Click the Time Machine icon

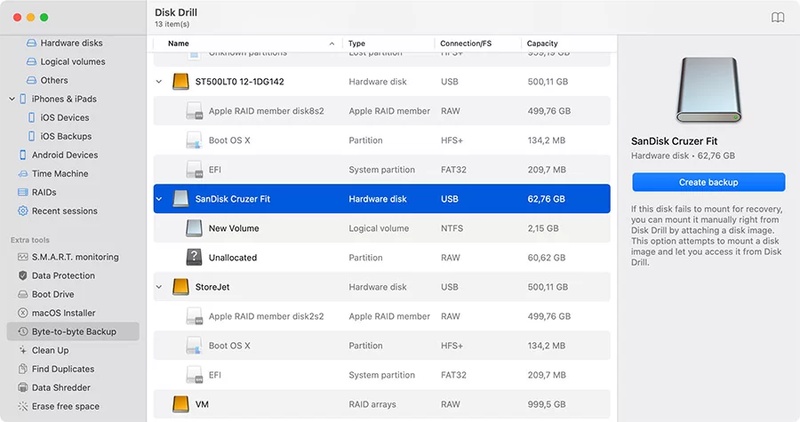23,173
